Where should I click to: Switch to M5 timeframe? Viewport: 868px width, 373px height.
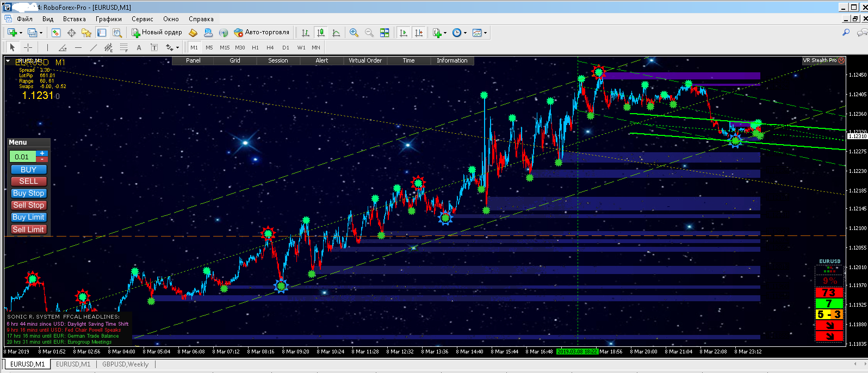209,47
